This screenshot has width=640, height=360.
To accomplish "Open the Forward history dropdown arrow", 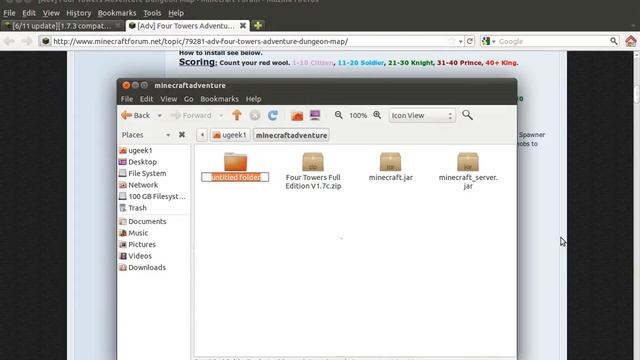I will pyautogui.click(x=221, y=116).
